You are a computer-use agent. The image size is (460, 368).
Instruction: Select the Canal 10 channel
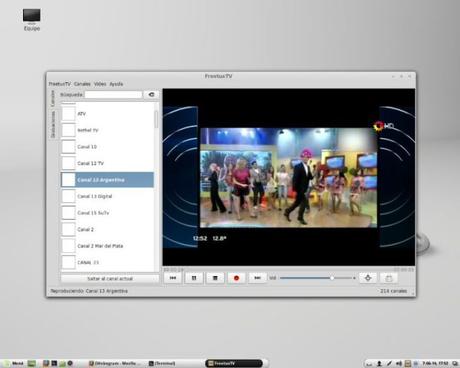pos(107,147)
